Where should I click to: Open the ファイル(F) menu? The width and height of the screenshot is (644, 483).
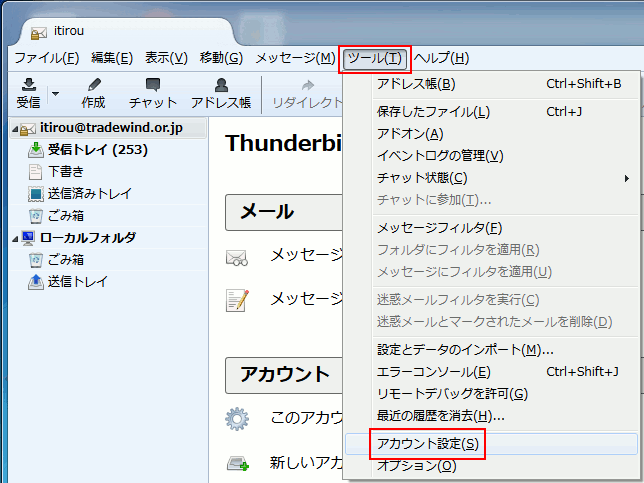[x=46, y=58]
